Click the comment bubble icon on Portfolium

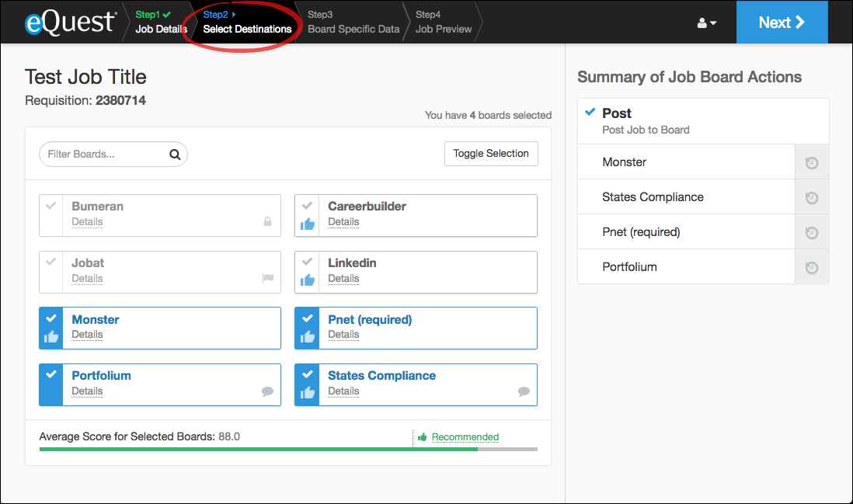tap(268, 392)
